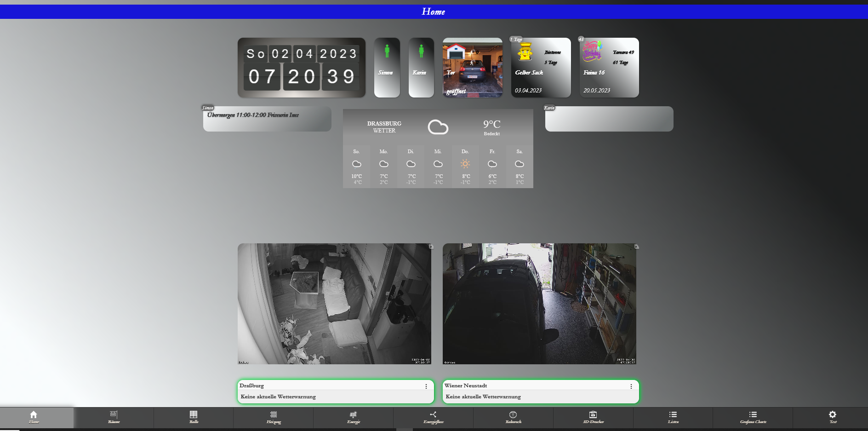Click the empty Karin calendar card

(x=609, y=119)
